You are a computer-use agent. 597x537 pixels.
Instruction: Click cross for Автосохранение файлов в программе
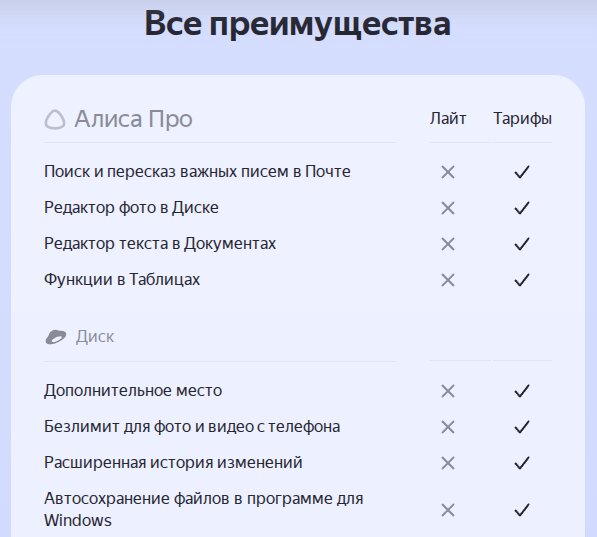point(448,510)
